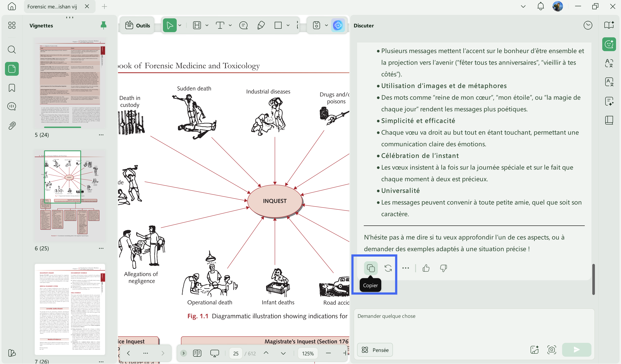Image resolution: width=621 pixels, height=364 pixels.
Task: Select the rectangle shape tool
Action: (278, 25)
